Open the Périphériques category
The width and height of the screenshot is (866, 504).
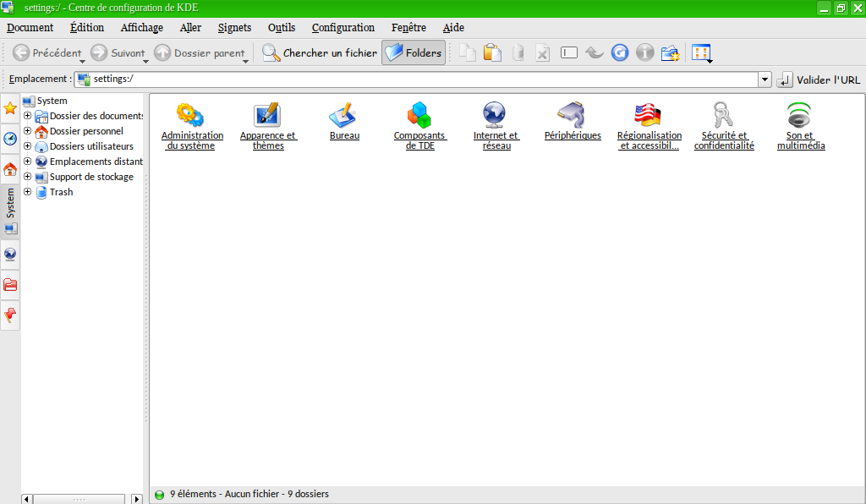(x=573, y=121)
